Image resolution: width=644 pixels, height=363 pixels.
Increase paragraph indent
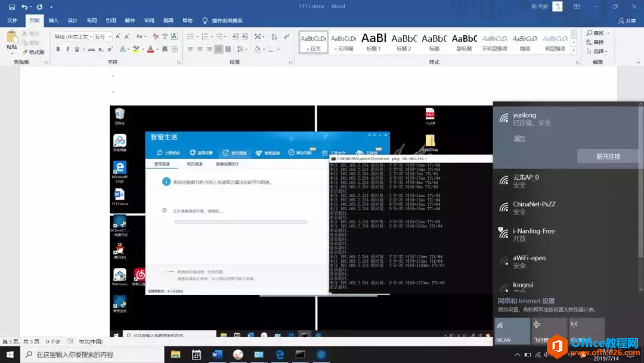tap(245, 36)
